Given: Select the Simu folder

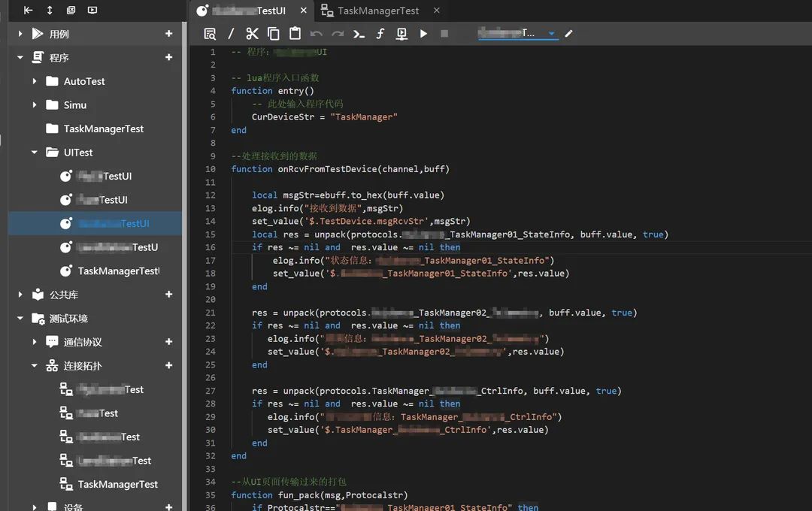Looking at the screenshot, I should pos(75,105).
